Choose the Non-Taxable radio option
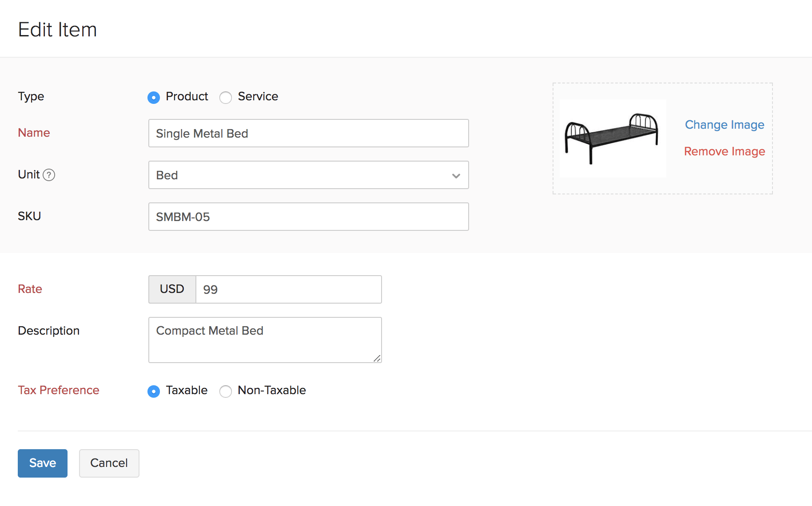This screenshot has width=812, height=506. coord(226,391)
